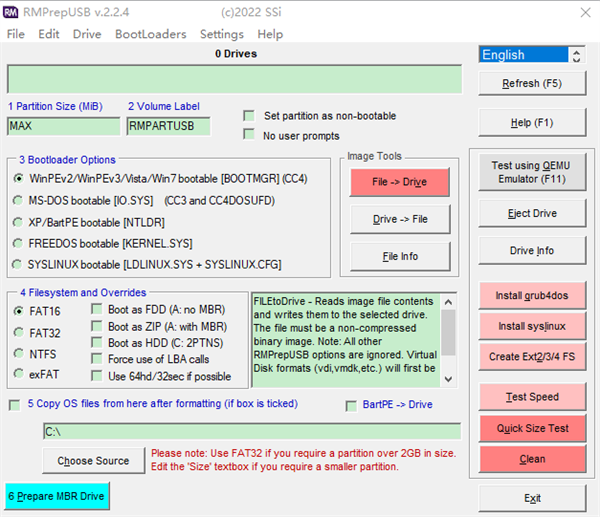Click the Drive -> File button
This screenshot has height=517, width=600.
[400, 219]
